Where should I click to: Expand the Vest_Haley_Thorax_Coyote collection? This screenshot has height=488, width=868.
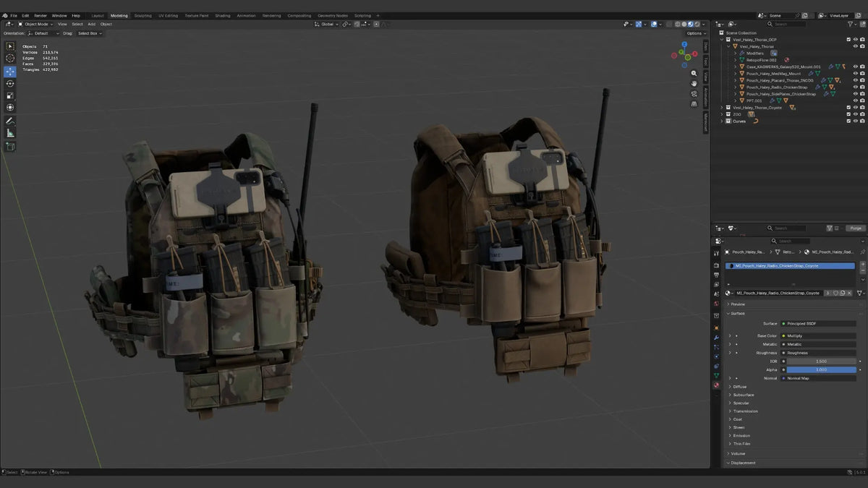click(x=723, y=108)
